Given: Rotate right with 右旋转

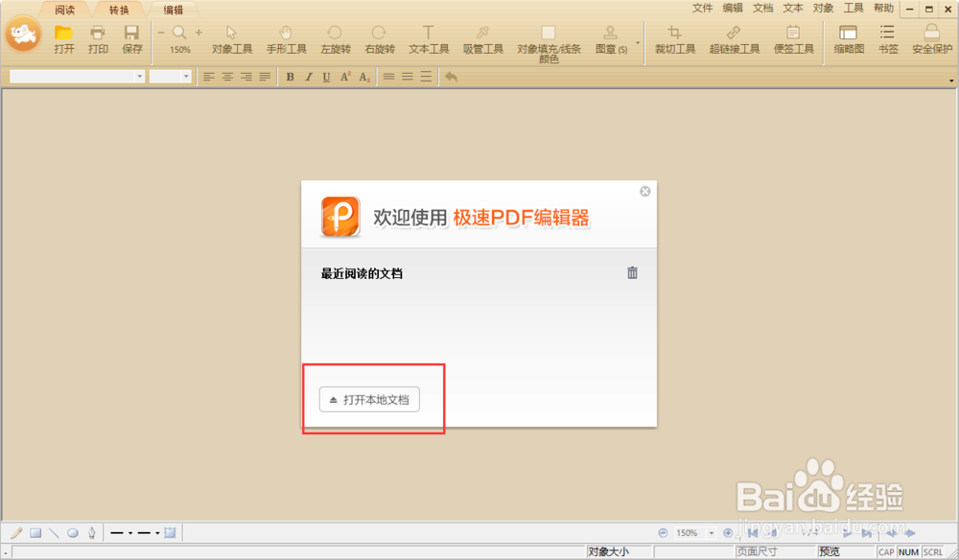Looking at the screenshot, I should (379, 39).
